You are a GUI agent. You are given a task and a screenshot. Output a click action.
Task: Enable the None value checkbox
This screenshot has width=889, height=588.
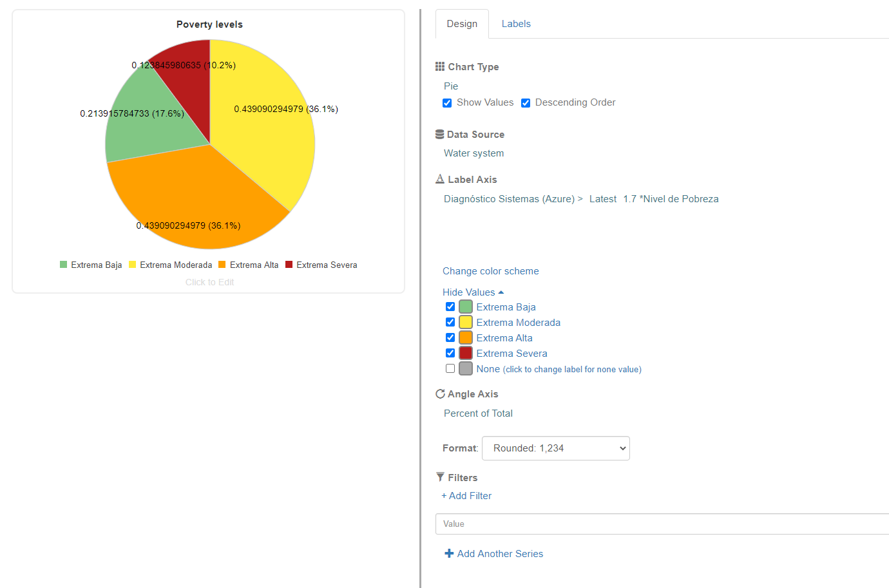pos(450,368)
